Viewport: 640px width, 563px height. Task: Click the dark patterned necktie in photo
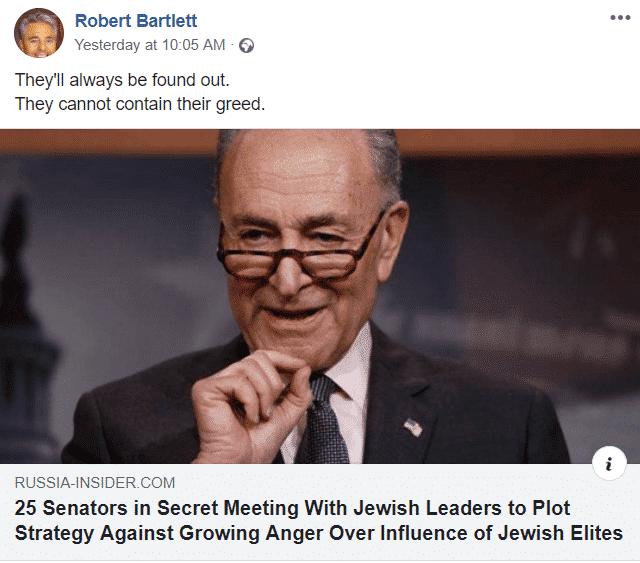tap(324, 421)
